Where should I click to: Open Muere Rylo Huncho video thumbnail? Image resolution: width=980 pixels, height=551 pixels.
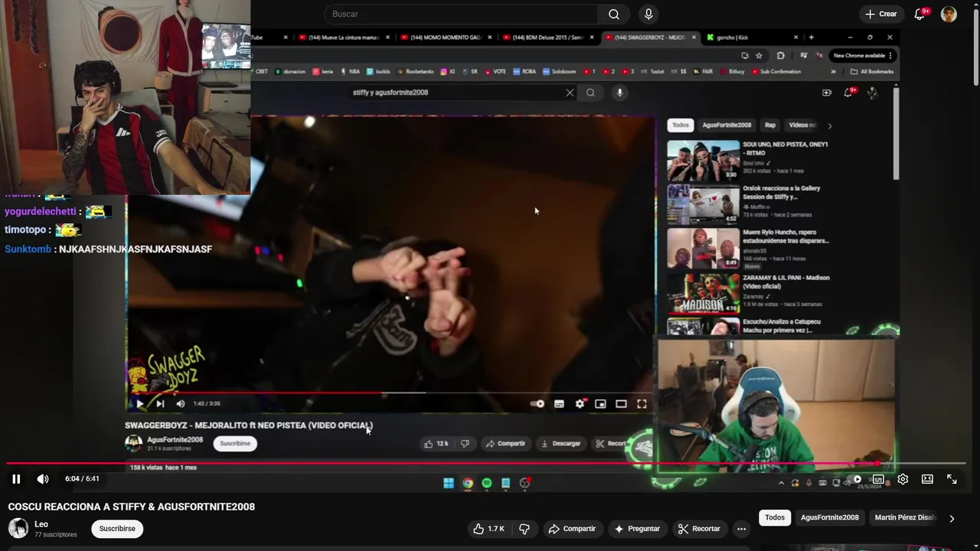tap(703, 249)
